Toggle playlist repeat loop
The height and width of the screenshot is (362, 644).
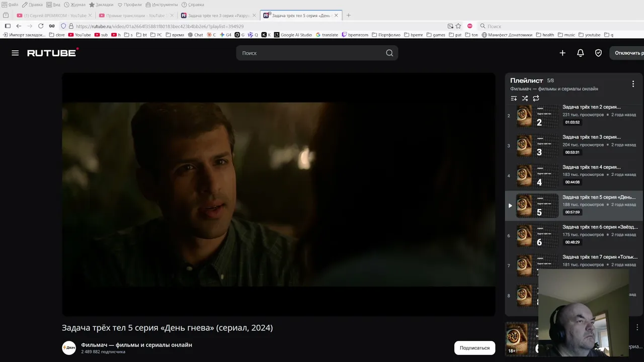(x=536, y=99)
